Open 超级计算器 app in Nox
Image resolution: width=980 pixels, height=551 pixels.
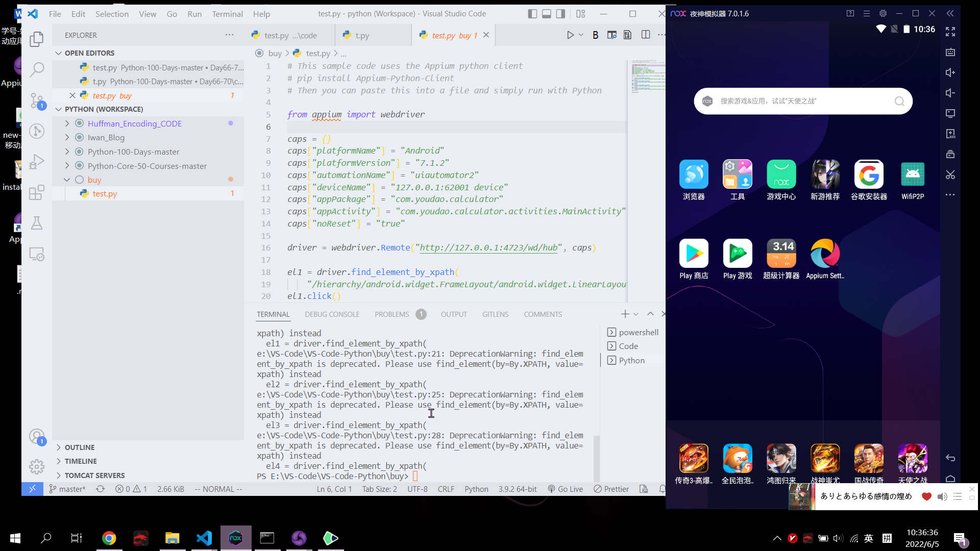coord(781,259)
